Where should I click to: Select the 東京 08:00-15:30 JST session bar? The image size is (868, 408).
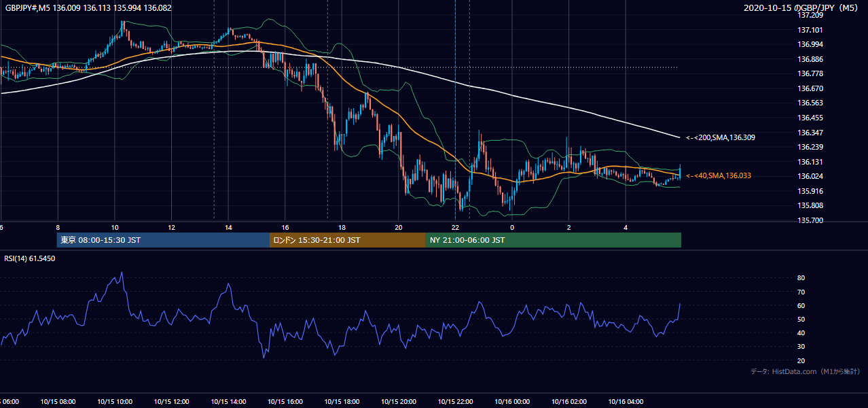163,240
